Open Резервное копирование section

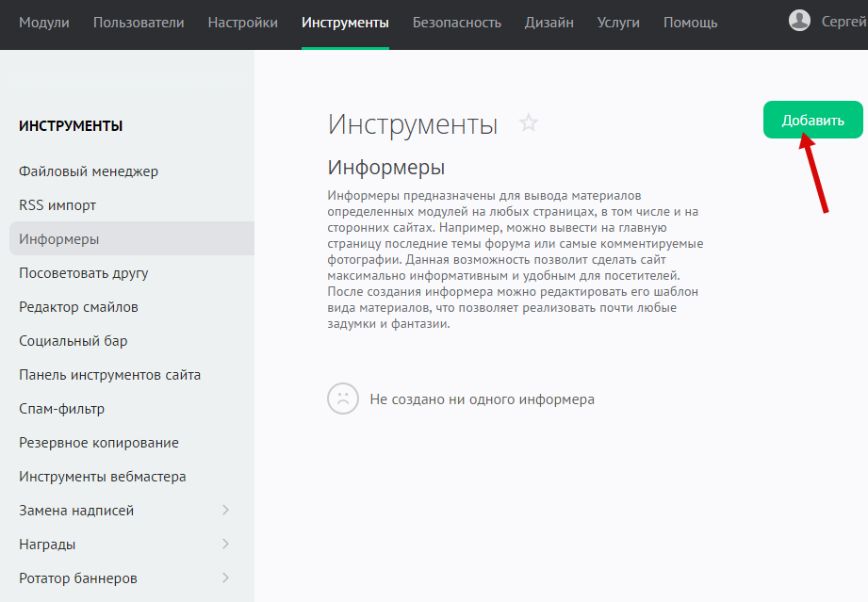click(x=99, y=443)
